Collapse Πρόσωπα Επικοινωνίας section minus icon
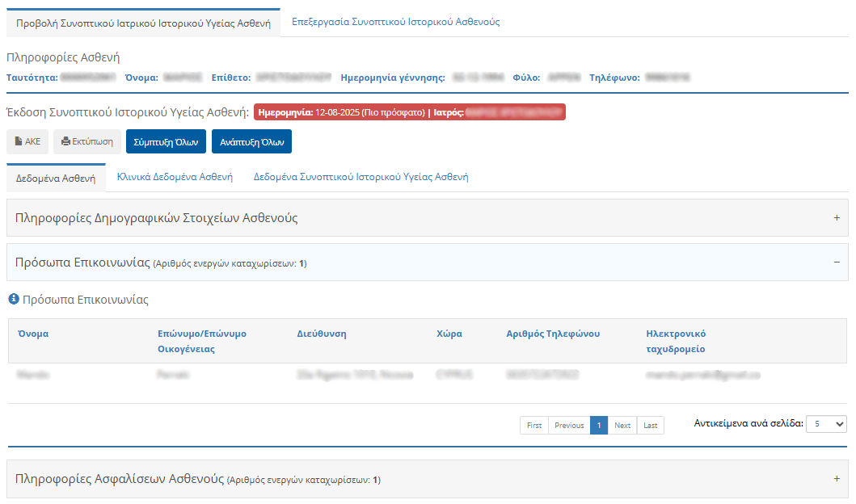The image size is (856, 504). [x=837, y=262]
